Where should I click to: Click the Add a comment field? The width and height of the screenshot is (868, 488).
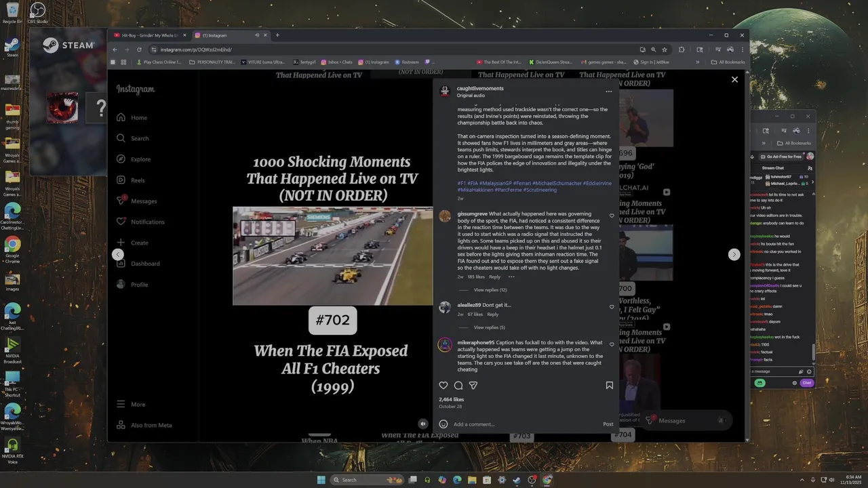tap(526, 424)
